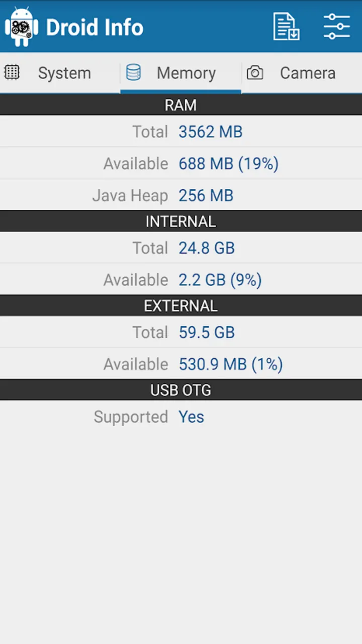This screenshot has height=644, width=362.
Task: Select the Java Heap 256 MB row
Action: pyautogui.click(x=181, y=195)
